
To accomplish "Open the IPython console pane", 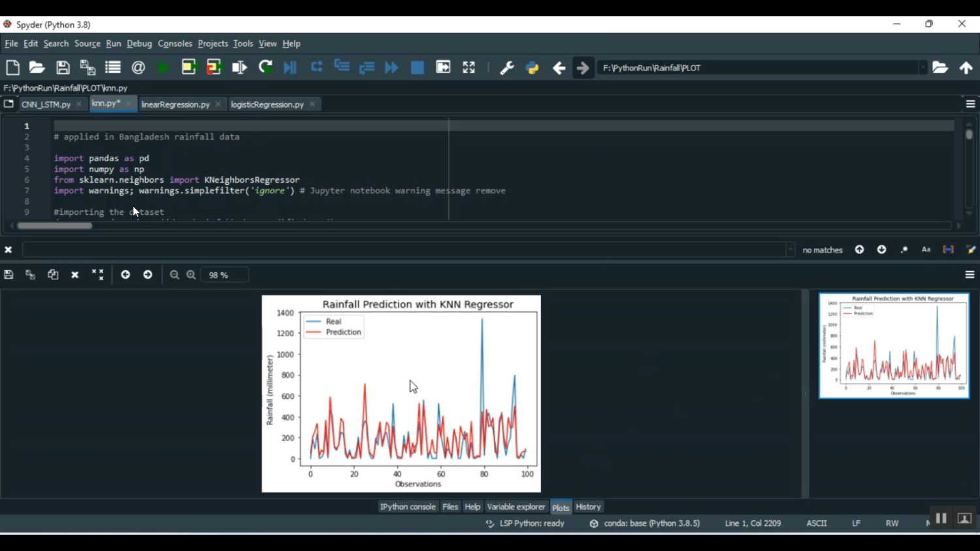I will pos(408,507).
